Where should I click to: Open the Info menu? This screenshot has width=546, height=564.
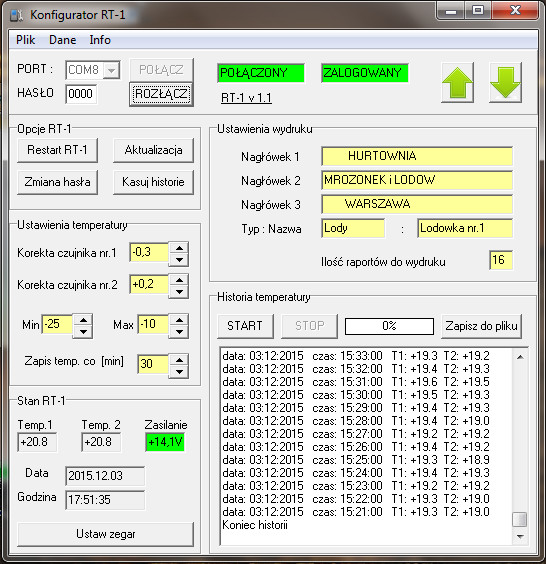pyautogui.click(x=100, y=40)
